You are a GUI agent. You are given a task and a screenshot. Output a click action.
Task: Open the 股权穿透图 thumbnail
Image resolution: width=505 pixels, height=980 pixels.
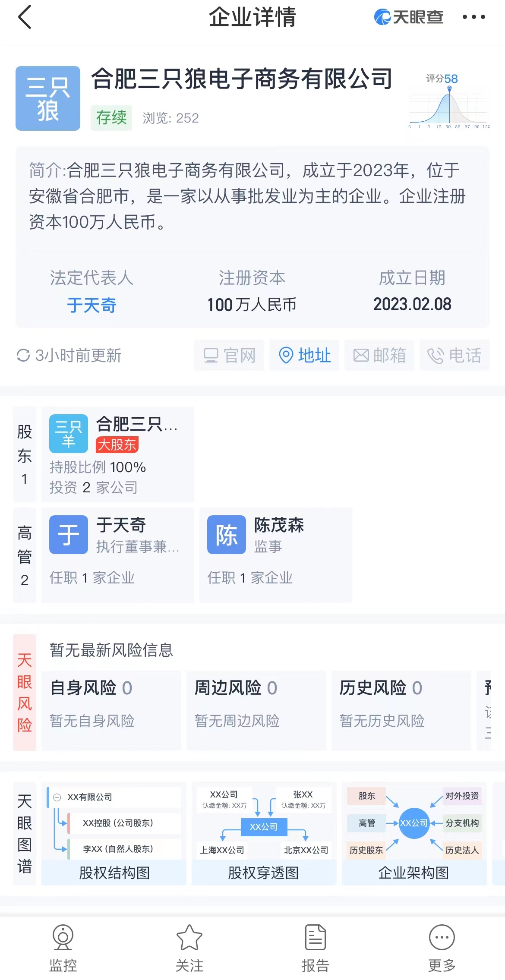tap(264, 834)
